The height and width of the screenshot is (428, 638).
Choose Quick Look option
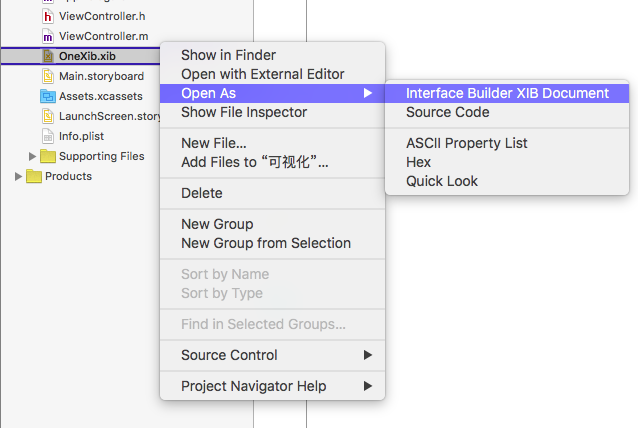[507, 181]
